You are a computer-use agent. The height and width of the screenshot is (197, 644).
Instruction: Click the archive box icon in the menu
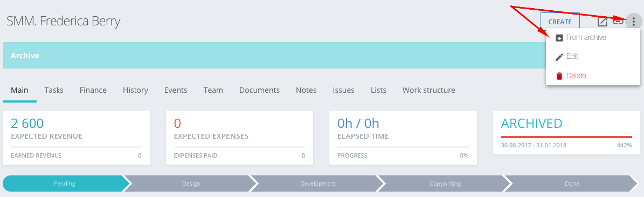click(x=559, y=38)
